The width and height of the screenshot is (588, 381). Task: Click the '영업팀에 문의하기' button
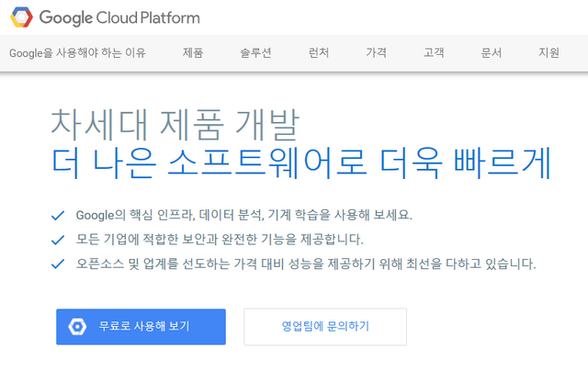pos(325,327)
